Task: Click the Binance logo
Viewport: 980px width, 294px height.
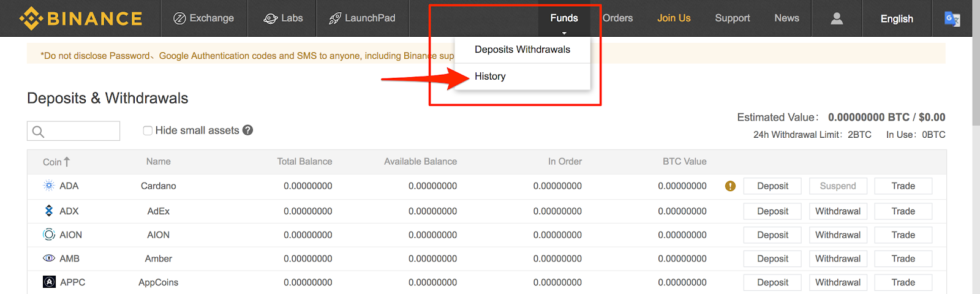Action: pyautogui.click(x=81, y=18)
